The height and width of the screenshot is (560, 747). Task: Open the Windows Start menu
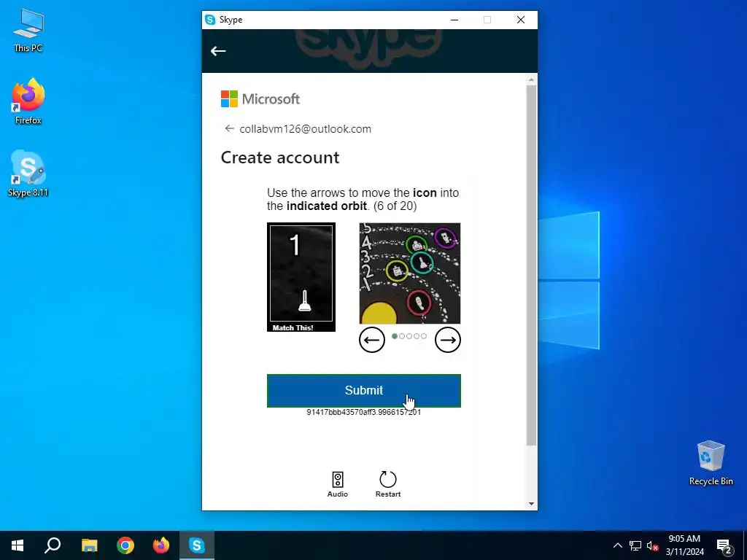pyautogui.click(x=18, y=545)
